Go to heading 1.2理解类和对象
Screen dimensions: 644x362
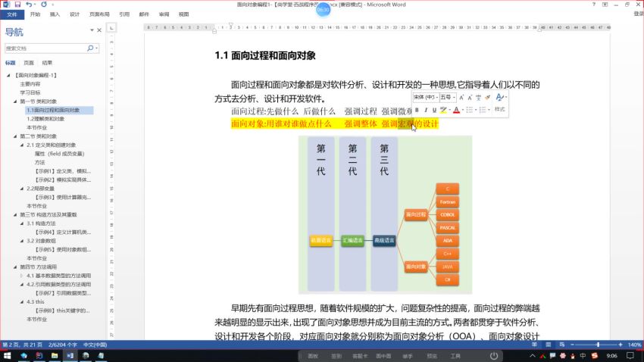[x=45, y=119]
